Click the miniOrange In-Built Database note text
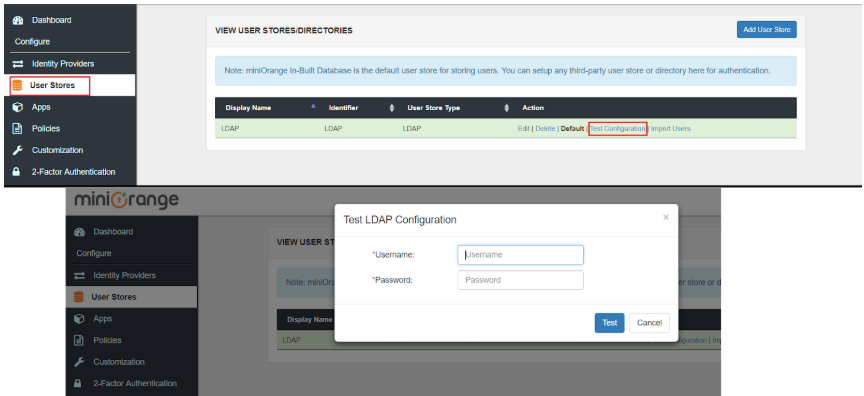The height and width of the screenshot is (396, 864). click(x=497, y=71)
